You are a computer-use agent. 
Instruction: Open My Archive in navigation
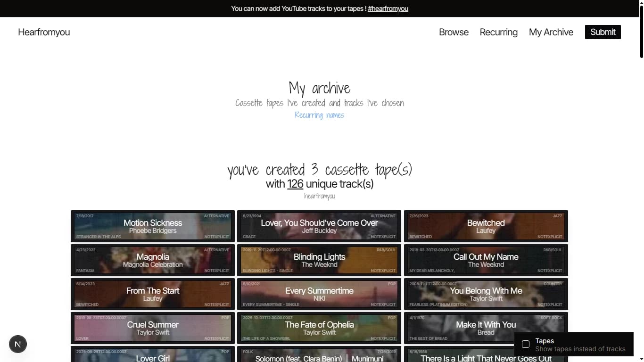tap(551, 32)
